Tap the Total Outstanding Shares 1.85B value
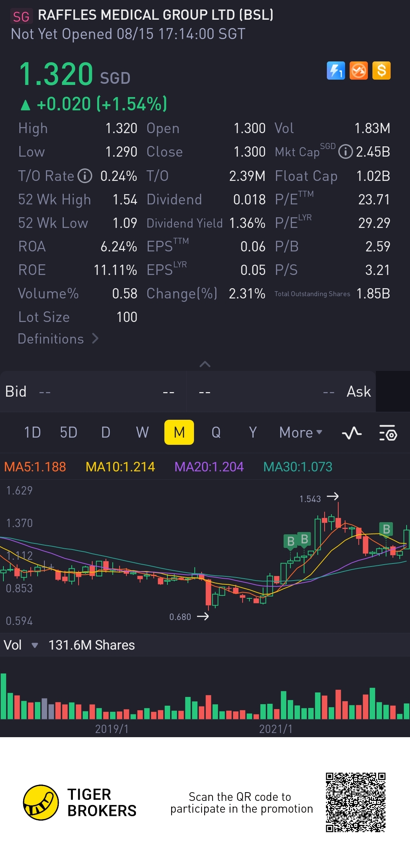Viewport: 410px width, 868px height. 373,294
